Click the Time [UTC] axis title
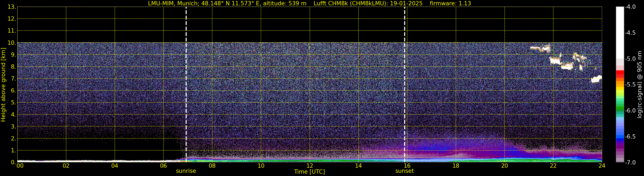Viewport: 644px width, 176px height. (310, 172)
